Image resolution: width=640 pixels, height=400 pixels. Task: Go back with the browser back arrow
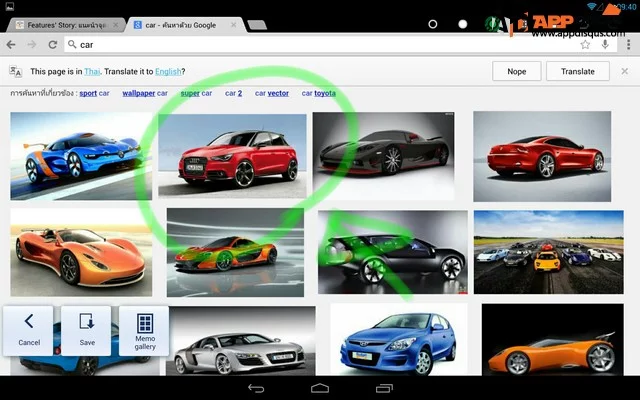click(11, 44)
